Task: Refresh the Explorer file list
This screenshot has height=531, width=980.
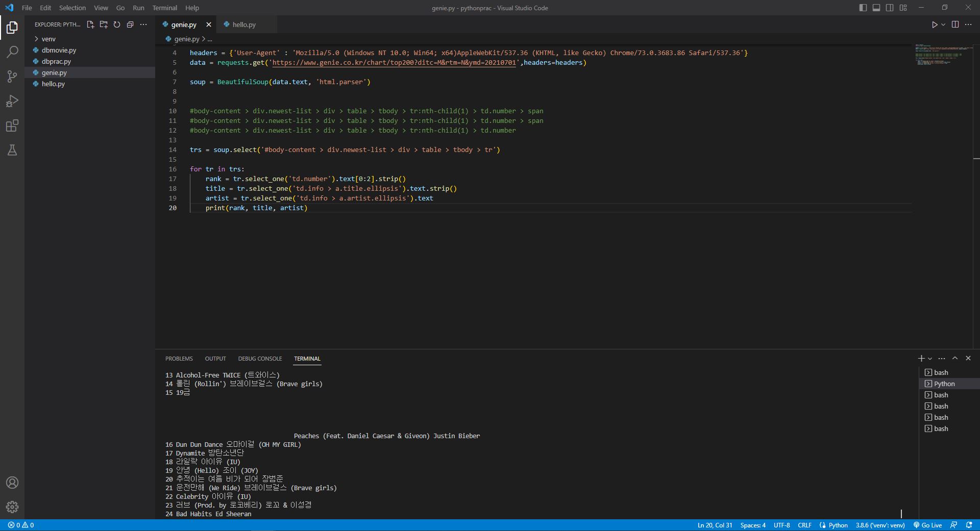Action: (x=117, y=24)
